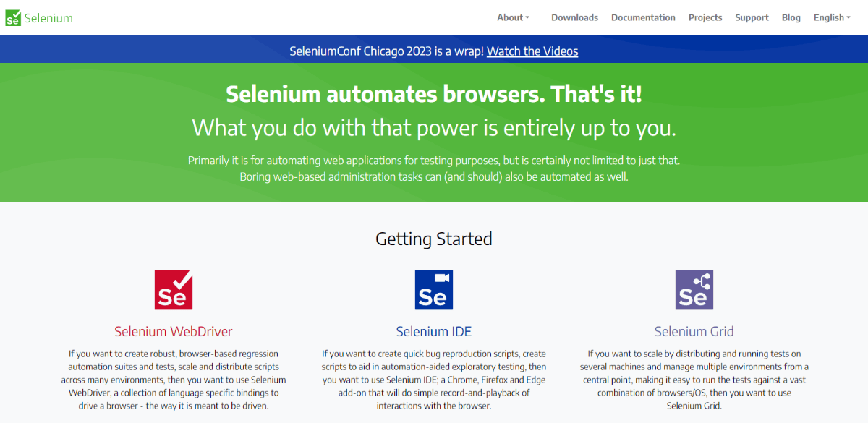This screenshot has width=868, height=423.
Task: Go to Documentation in navbar
Action: 643,17
